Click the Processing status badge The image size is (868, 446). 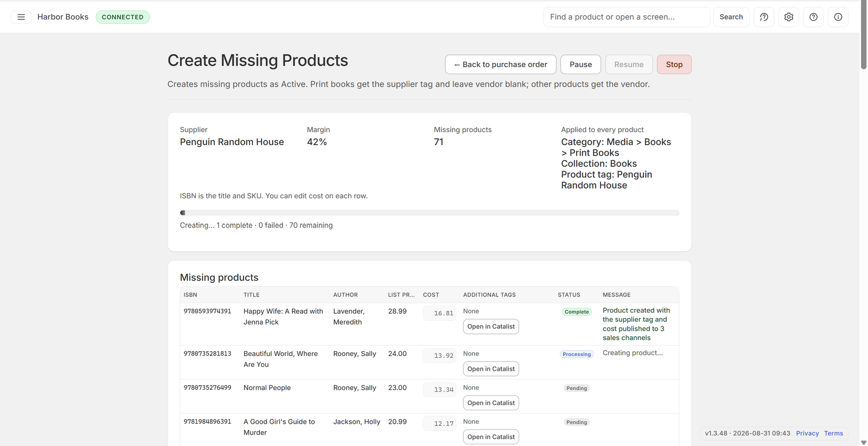click(577, 354)
